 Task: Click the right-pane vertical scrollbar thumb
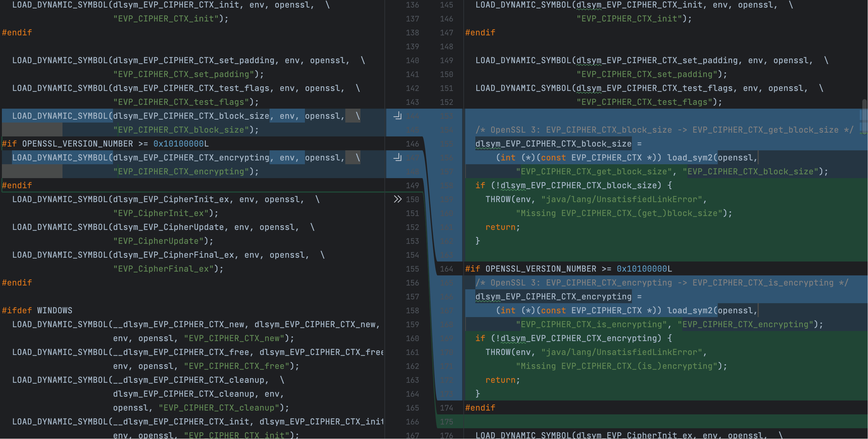864,116
